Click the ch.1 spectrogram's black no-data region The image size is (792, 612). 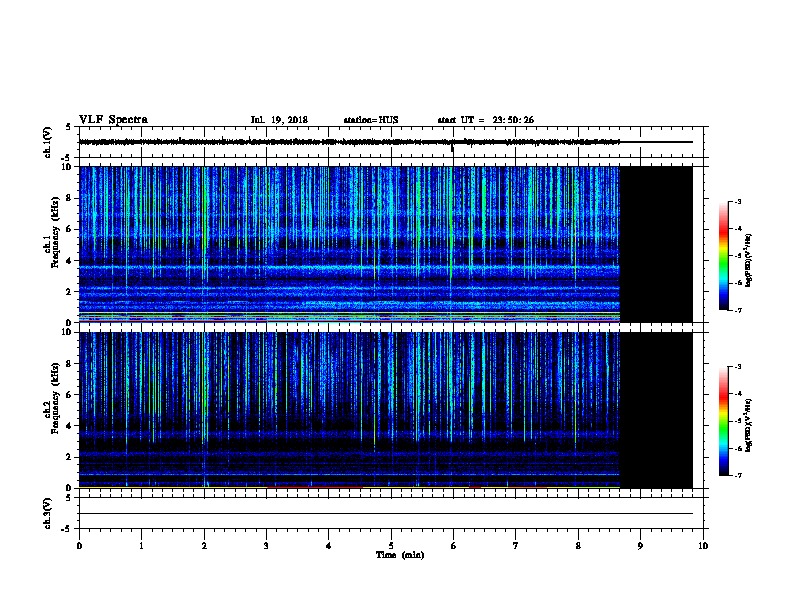(656, 244)
